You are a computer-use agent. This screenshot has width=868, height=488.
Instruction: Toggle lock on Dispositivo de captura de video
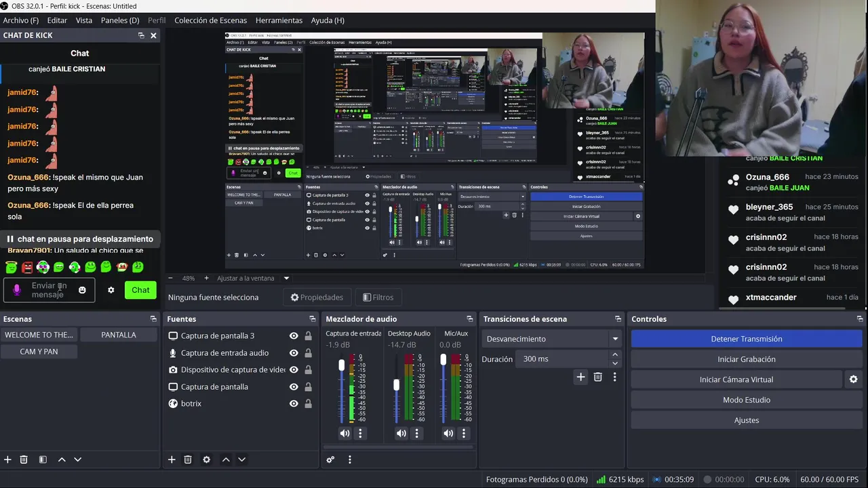308,369
